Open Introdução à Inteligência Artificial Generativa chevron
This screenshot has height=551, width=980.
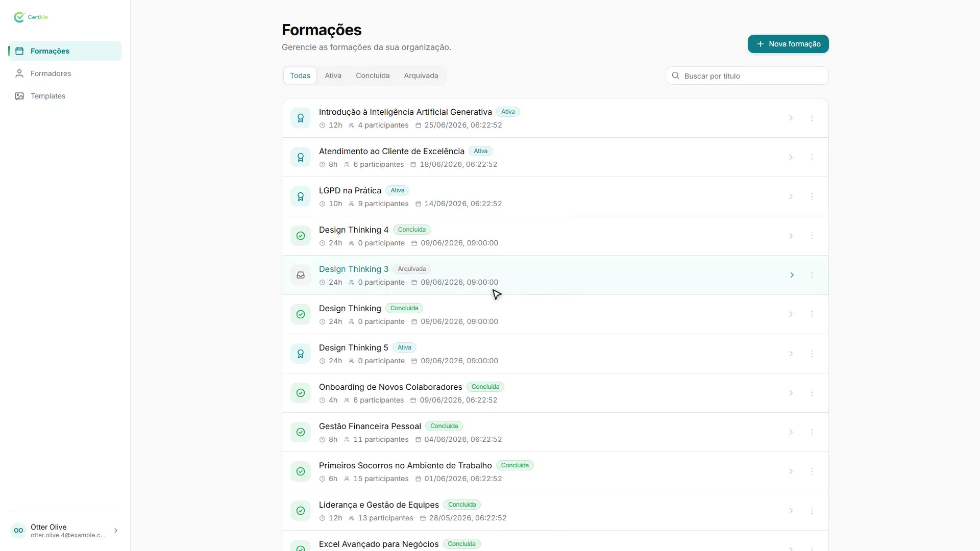pos(791,118)
